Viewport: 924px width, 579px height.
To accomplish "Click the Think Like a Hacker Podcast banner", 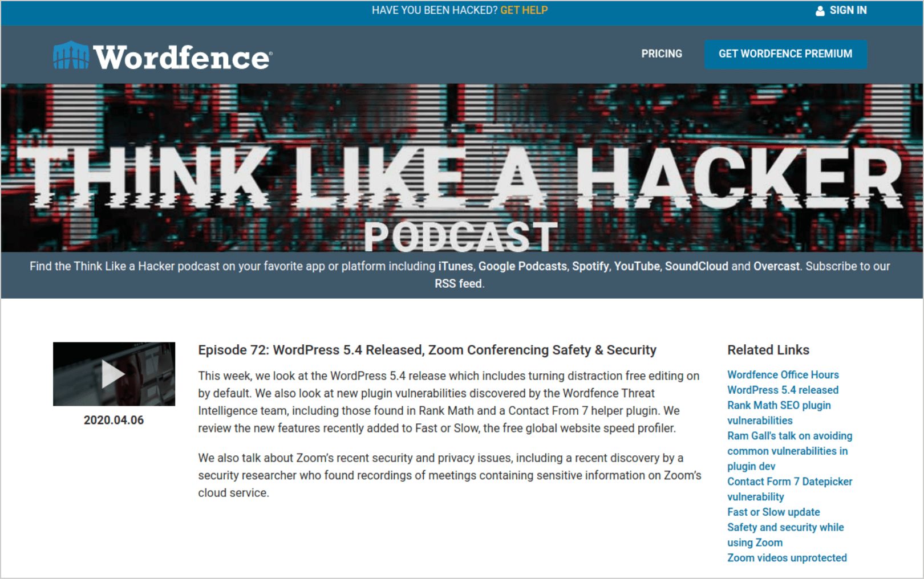I will (x=462, y=168).
